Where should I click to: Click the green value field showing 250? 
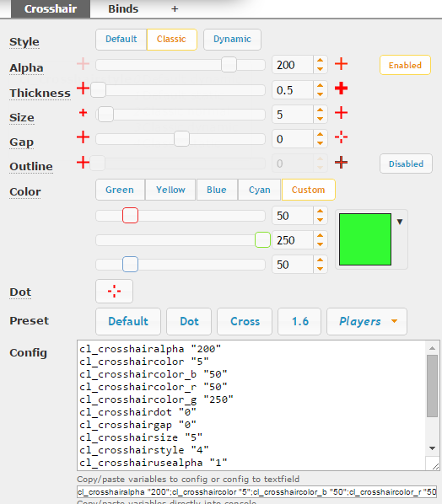pyautogui.click(x=293, y=240)
